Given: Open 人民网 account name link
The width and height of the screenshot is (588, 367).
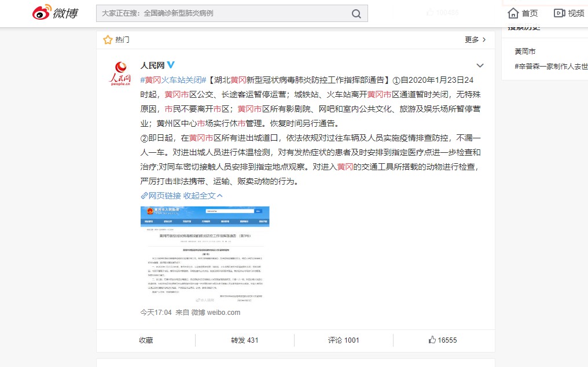Looking at the screenshot, I should click(152, 65).
